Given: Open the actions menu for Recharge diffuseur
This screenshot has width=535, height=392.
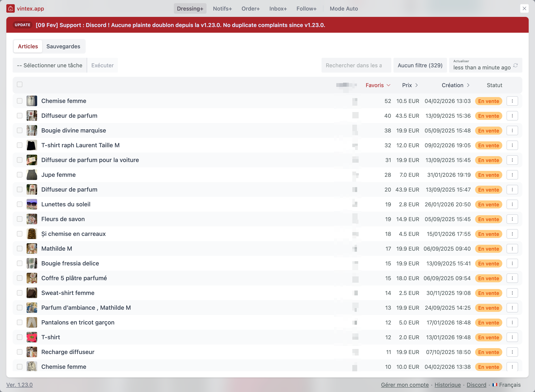Looking at the screenshot, I should 512,352.
